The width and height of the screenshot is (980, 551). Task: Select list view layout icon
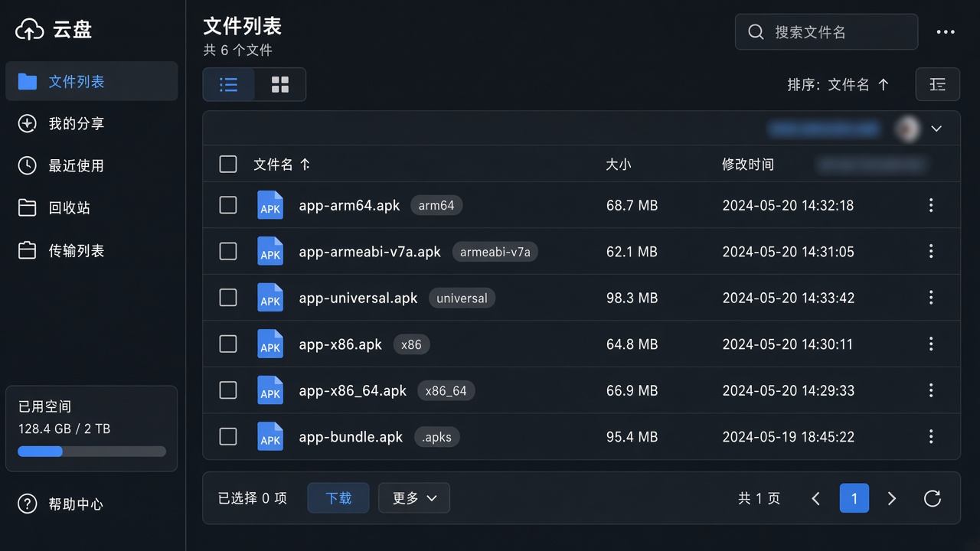tap(228, 84)
